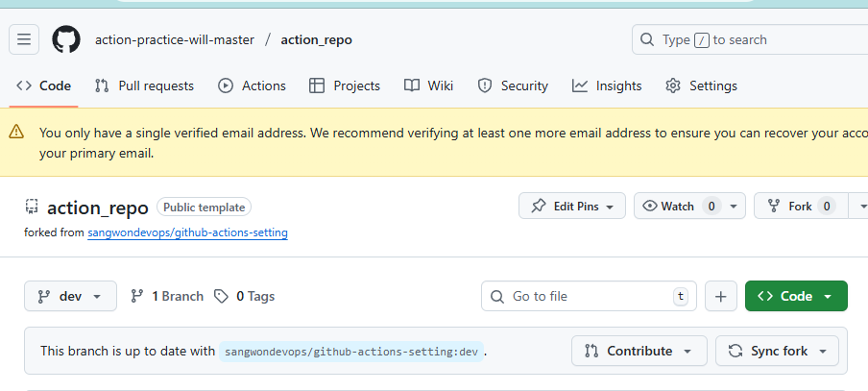Image resolution: width=868 pixels, height=391 pixels.
Task: Click the Go to file search field
Action: [588, 296]
